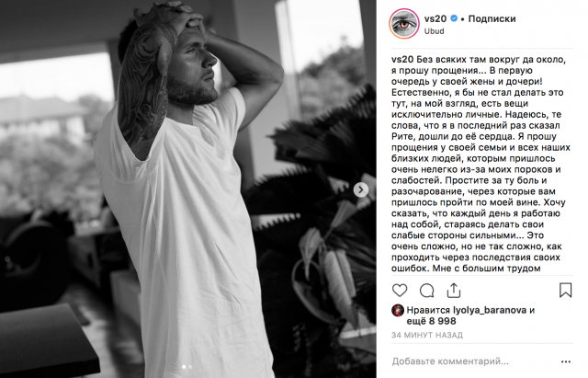Open vs20 profile avatar with eye picture
Image resolution: width=588 pixels, height=378 pixels.
(404, 24)
